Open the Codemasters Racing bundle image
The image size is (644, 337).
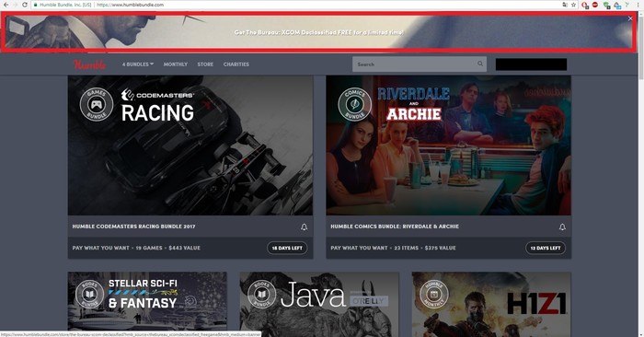tap(190, 145)
